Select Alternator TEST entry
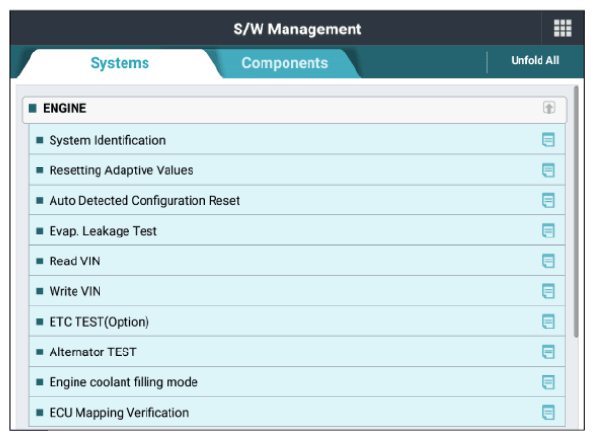The image size is (594, 440). (297, 352)
